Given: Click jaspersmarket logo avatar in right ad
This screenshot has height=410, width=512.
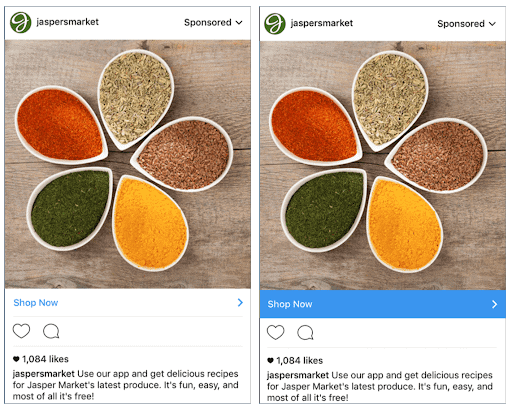Looking at the screenshot, I should click(275, 24).
